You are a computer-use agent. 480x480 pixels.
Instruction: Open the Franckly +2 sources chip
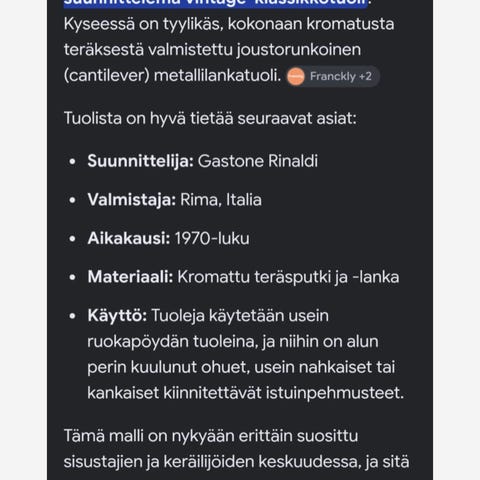[x=333, y=76]
